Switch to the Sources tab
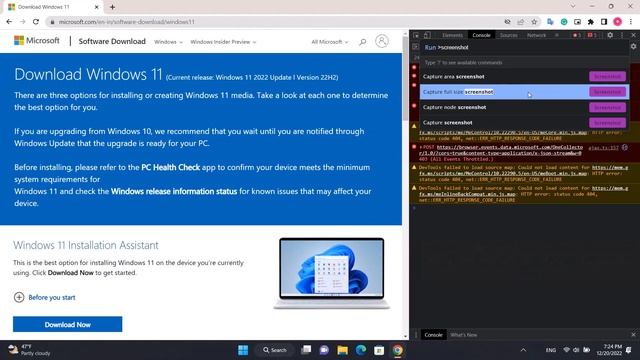This screenshot has width=640, height=360. click(x=509, y=35)
